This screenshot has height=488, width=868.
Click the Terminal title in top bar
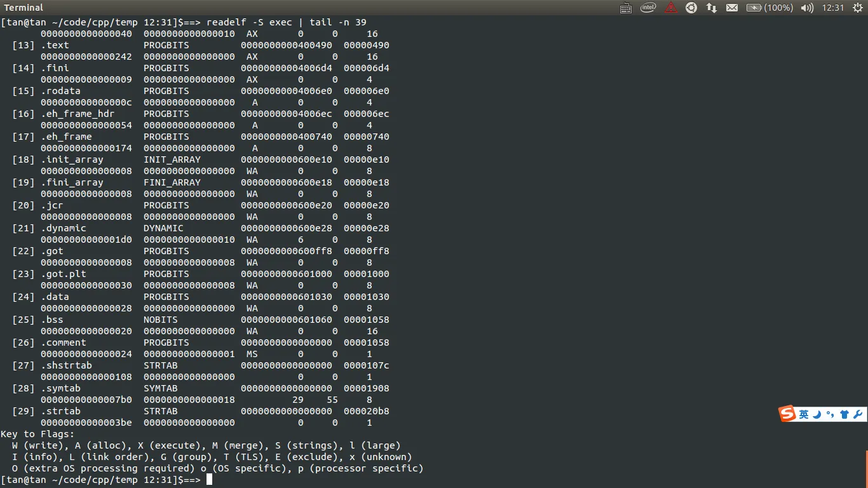(x=24, y=8)
